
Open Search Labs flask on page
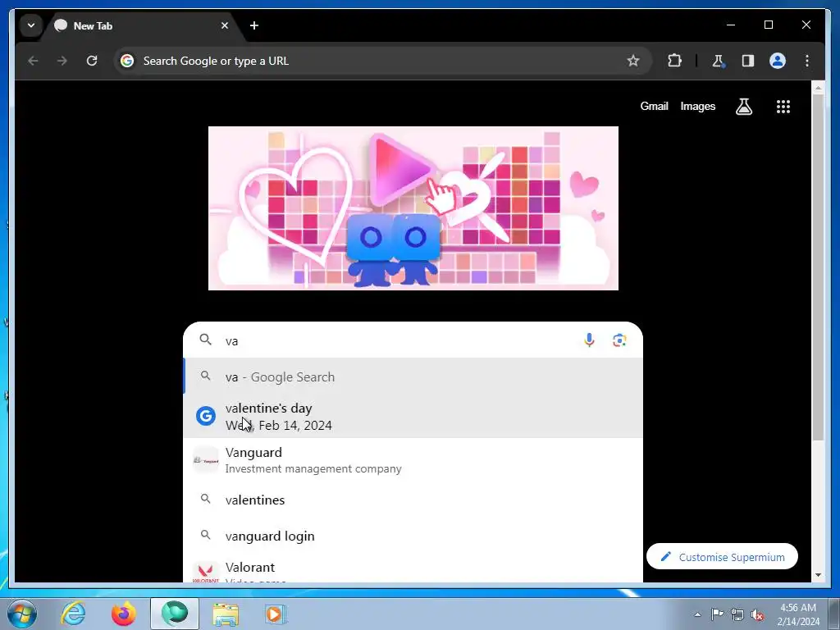pos(743,107)
